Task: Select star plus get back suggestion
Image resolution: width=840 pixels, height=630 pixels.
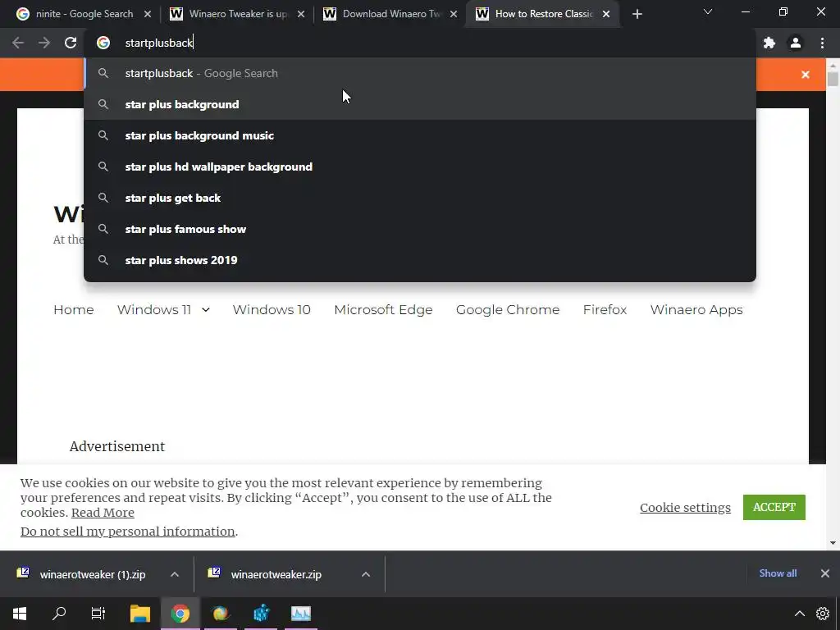Action: point(419,198)
